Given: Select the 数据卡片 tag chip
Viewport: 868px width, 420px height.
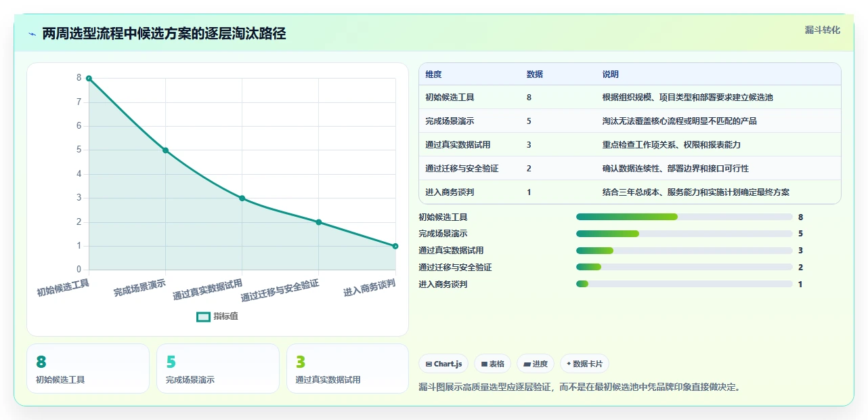Looking at the screenshot, I should pyautogui.click(x=584, y=364).
